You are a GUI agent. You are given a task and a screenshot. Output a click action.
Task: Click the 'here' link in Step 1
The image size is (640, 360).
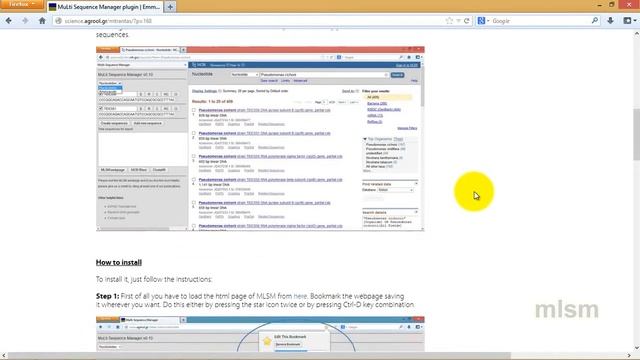300,296
